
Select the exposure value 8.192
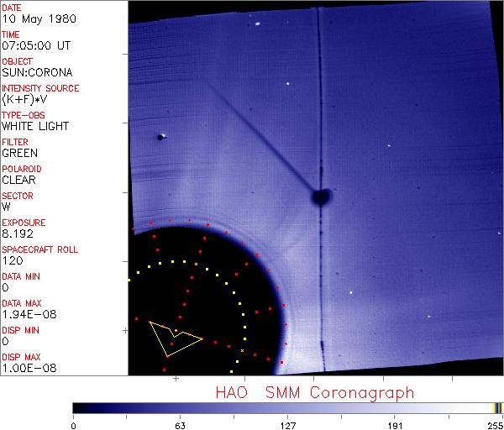[x=18, y=233]
